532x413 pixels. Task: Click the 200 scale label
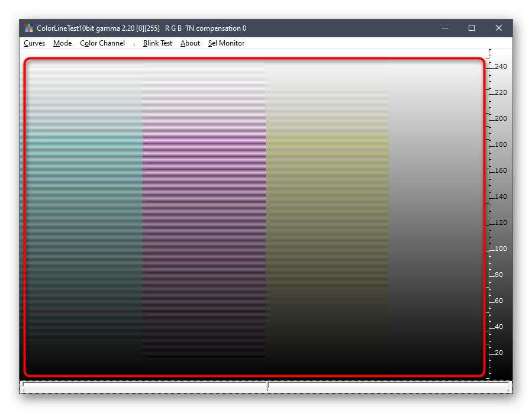pyautogui.click(x=501, y=118)
